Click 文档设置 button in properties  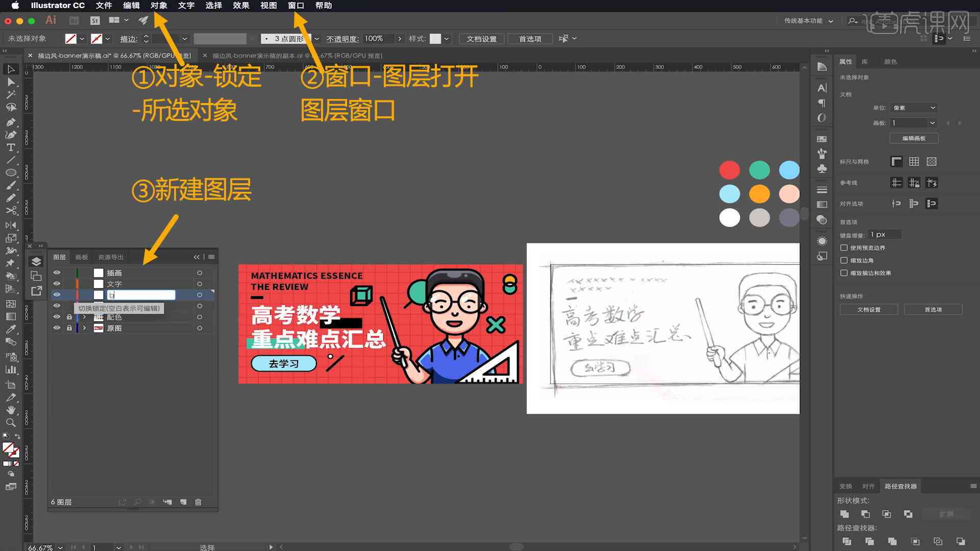869,310
